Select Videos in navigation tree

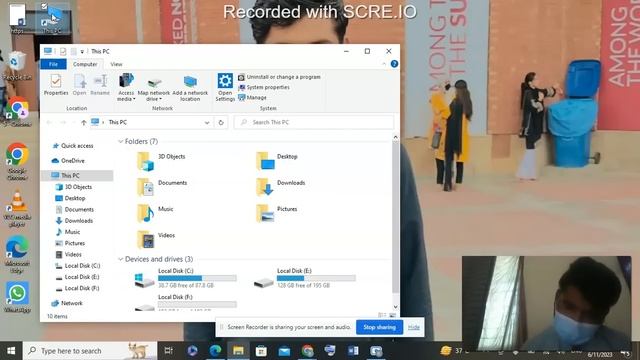(x=69, y=254)
